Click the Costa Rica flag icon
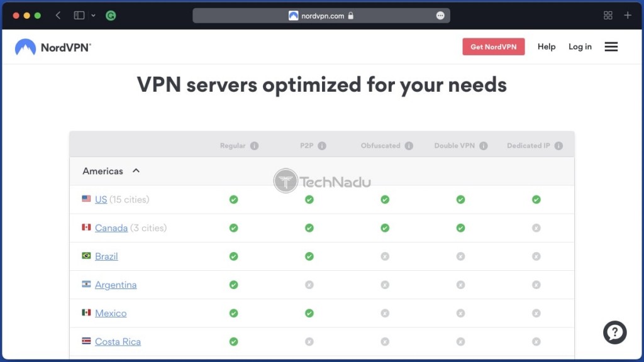The height and width of the screenshot is (362, 644). (x=86, y=341)
